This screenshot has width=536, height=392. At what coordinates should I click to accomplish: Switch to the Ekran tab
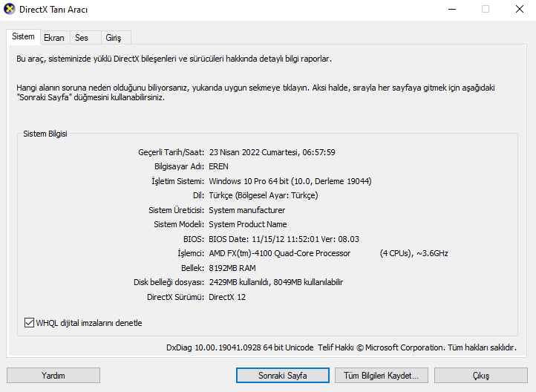tap(54, 38)
